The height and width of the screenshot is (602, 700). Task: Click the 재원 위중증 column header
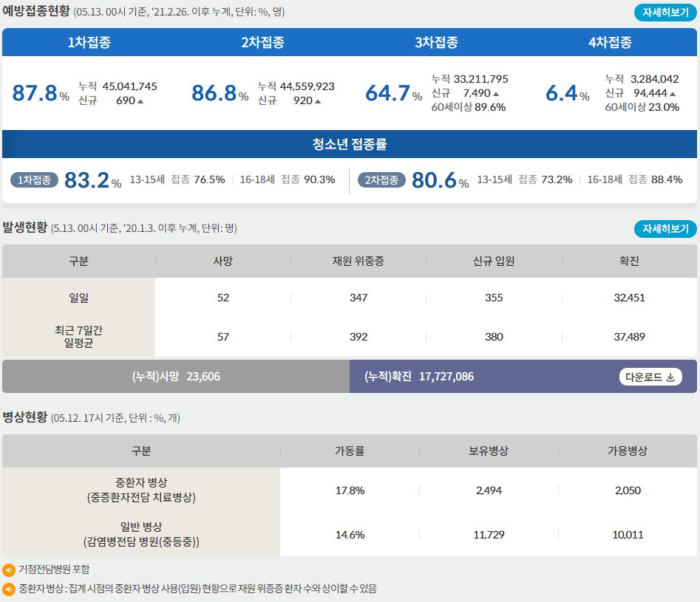coord(358,261)
